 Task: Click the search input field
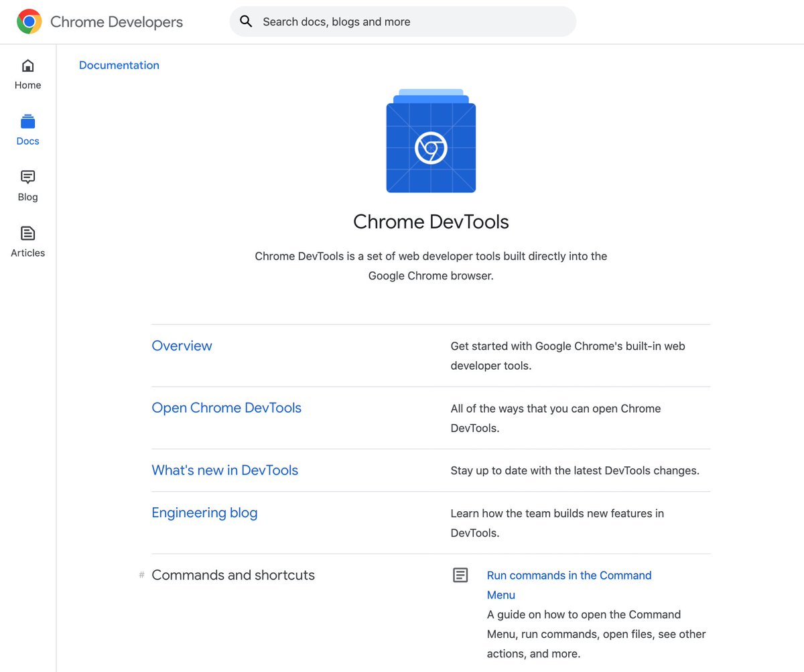pyautogui.click(x=402, y=21)
